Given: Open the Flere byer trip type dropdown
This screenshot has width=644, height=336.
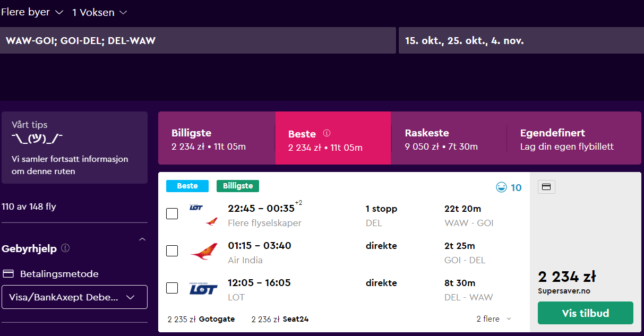Looking at the screenshot, I should click(x=31, y=12).
